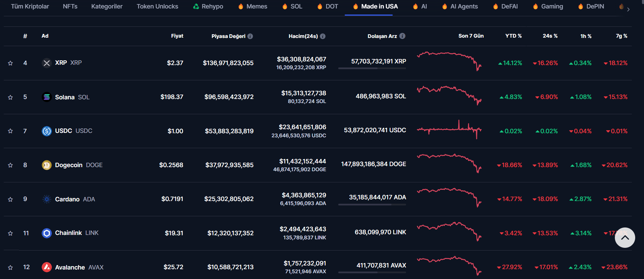Viewport: 644px width, 279px height.
Task: Sort the table by Fiyat column
Action: click(177, 36)
